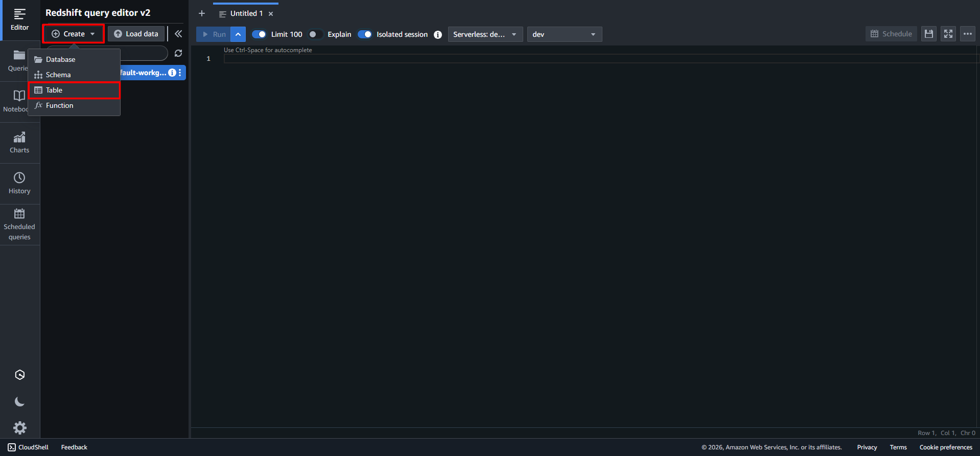
Task: Choose Schema in the Create menu
Action: point(58,75)
